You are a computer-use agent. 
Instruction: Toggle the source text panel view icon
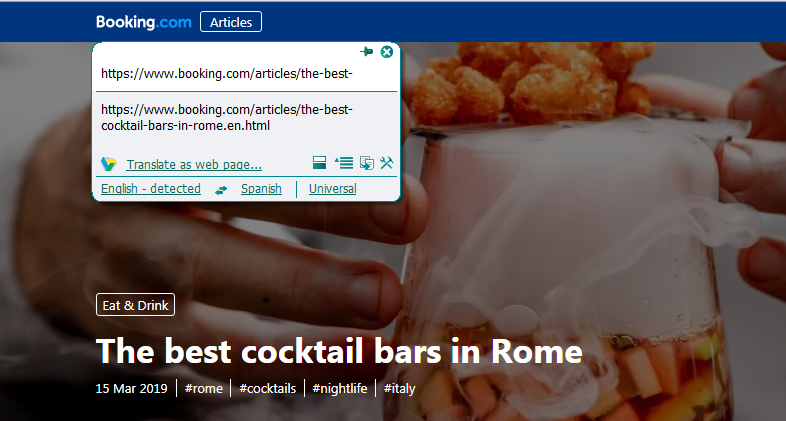319,162
